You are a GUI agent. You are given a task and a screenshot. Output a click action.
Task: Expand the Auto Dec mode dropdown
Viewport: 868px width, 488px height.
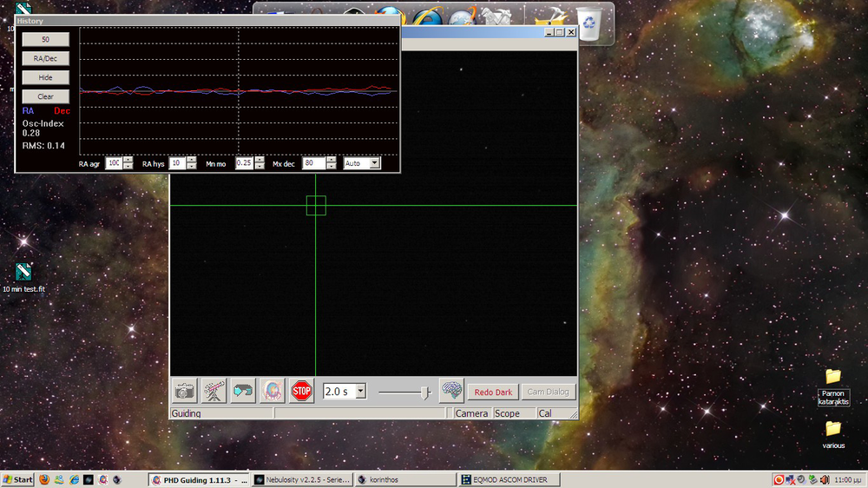point(374,163)
